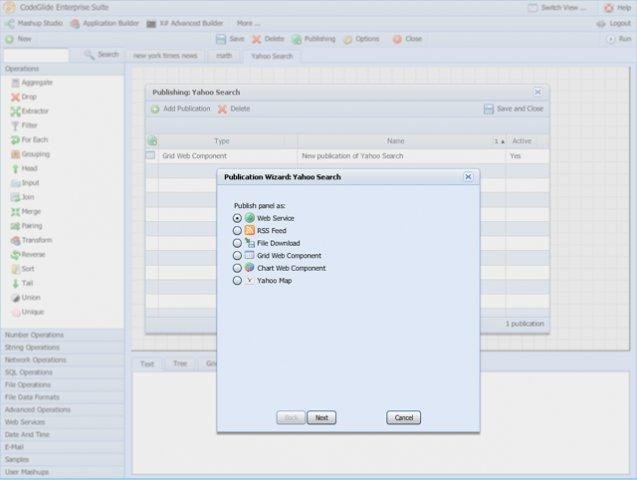The width and height of the screenshot is (637, 480).
Task: Select the Merge operation
Action: point(26,212)
